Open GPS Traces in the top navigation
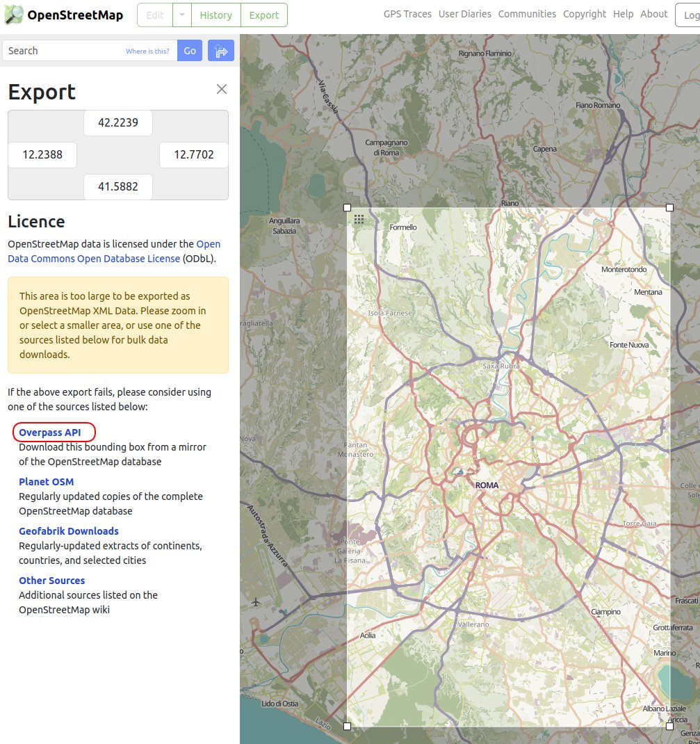The width and height of the screenshot is (700, 744). coord(407,14)
